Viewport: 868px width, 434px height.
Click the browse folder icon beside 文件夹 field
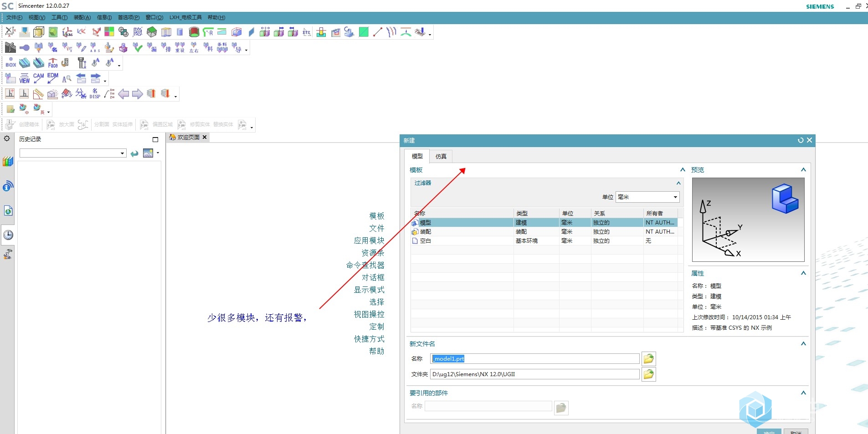[649, 374]
